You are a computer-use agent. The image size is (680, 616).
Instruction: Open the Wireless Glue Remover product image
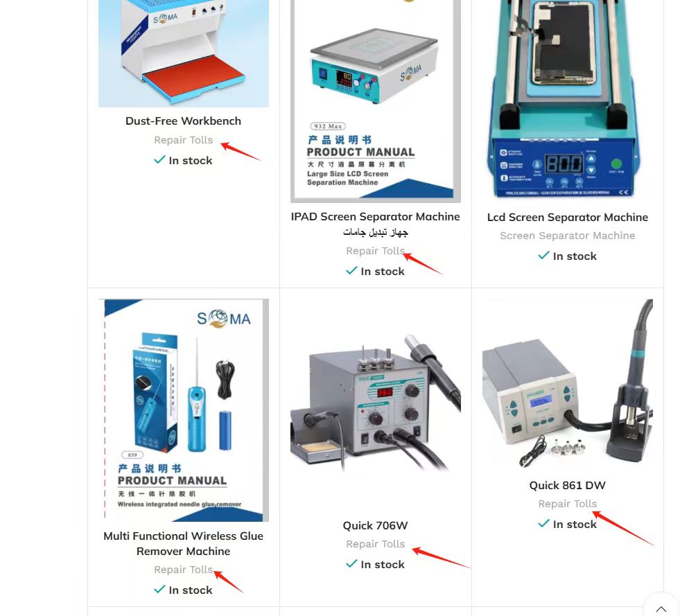184,410
